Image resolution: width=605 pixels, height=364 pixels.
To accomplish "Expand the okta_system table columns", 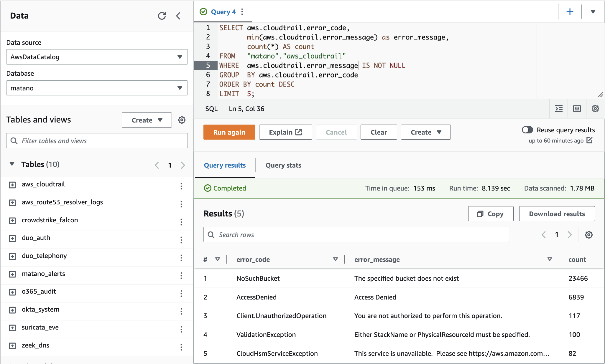I will [x=12, y=310].
